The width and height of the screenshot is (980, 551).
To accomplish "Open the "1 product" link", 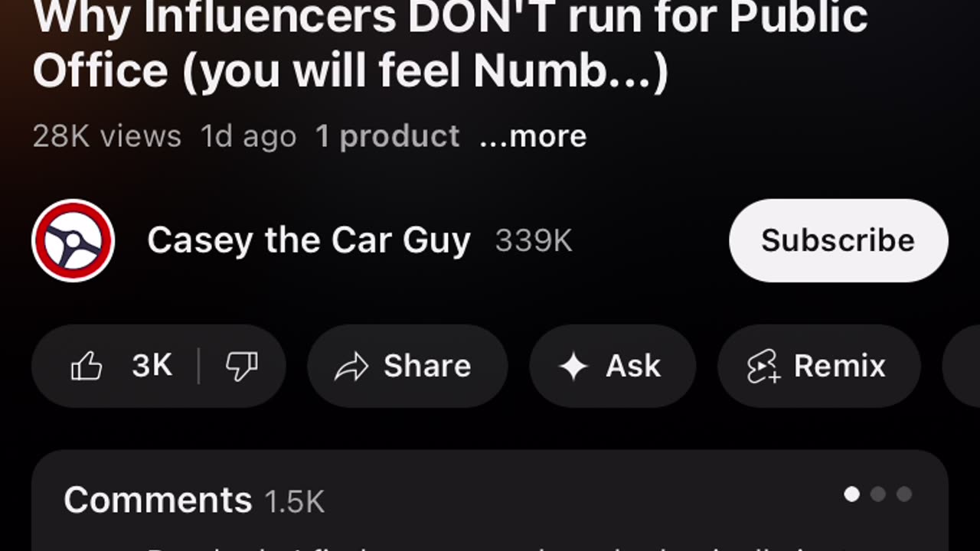I will 387,136.
